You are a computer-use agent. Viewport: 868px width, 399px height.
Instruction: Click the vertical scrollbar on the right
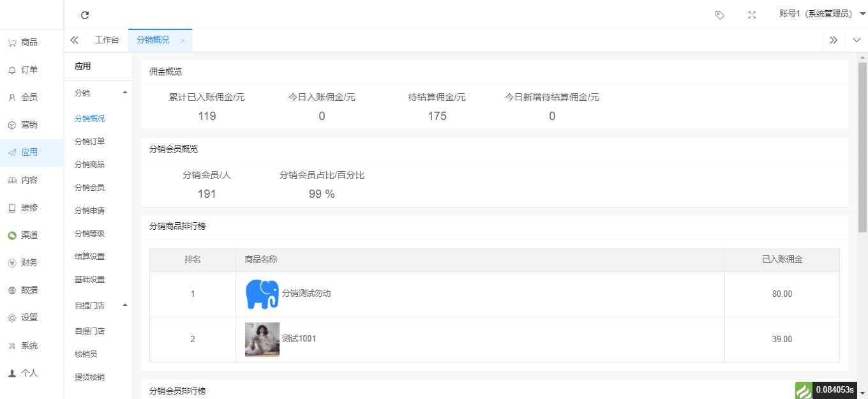[862, 147]
